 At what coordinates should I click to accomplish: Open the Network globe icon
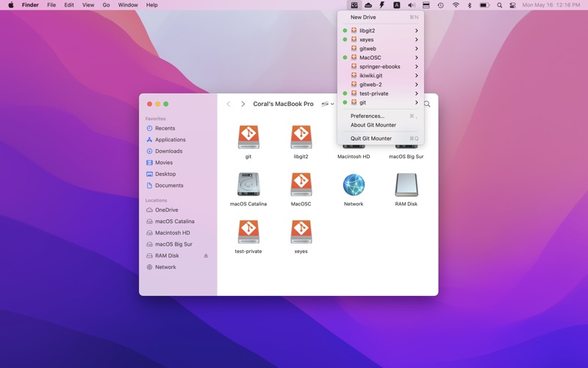click(x=354, y=185)
